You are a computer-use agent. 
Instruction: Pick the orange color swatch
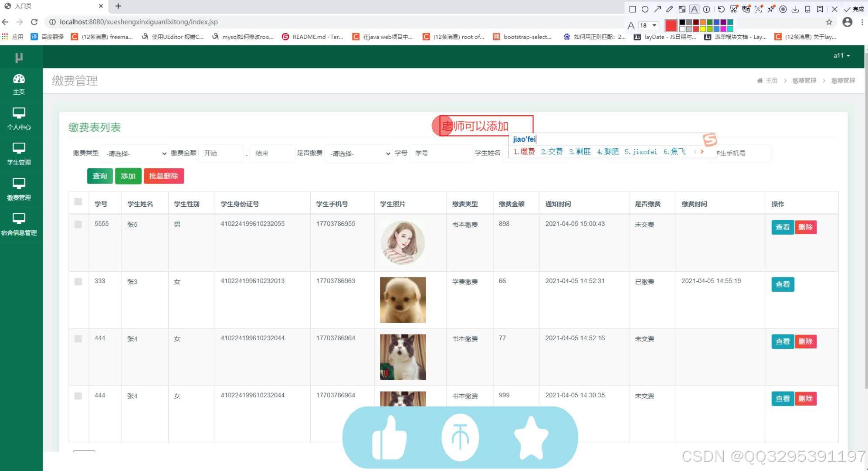[702, 22]
